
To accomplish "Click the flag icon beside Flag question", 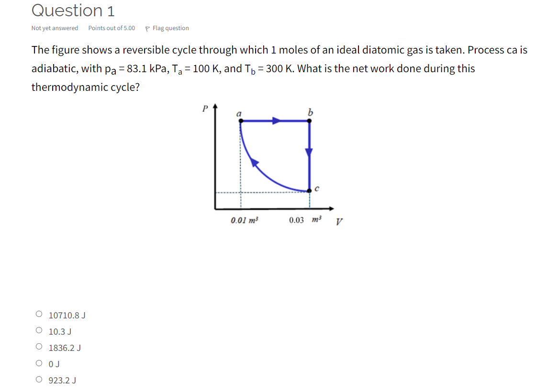I will (148, 28).
